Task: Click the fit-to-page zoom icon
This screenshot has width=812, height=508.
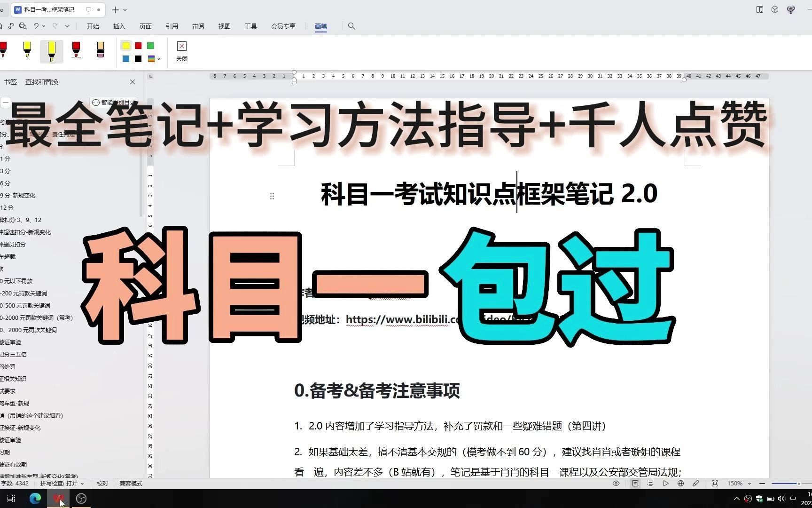Action: (x=715, y=483)
